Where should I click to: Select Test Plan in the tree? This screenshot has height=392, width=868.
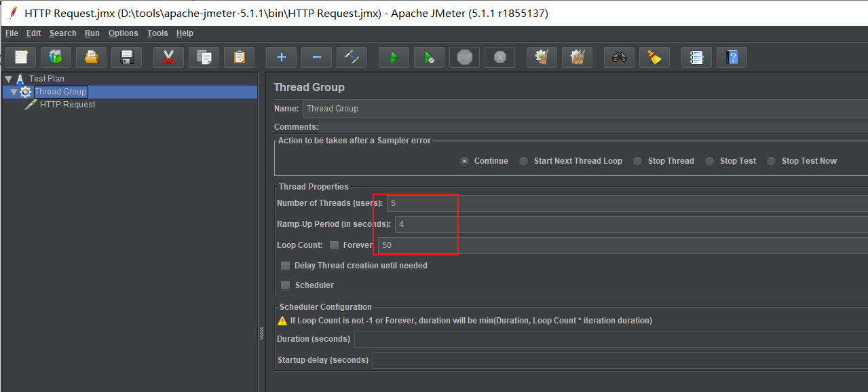click(47, 79)
